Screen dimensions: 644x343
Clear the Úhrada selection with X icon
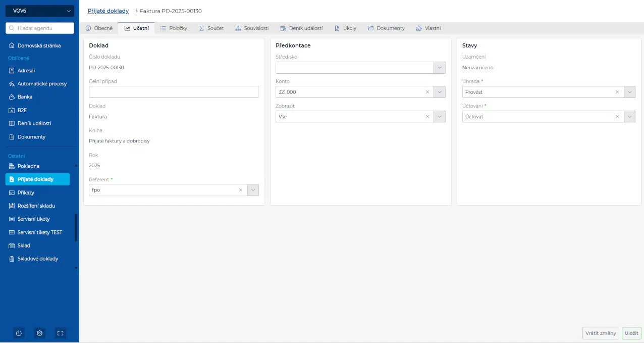pyautogui.click(x=617, y=92)
